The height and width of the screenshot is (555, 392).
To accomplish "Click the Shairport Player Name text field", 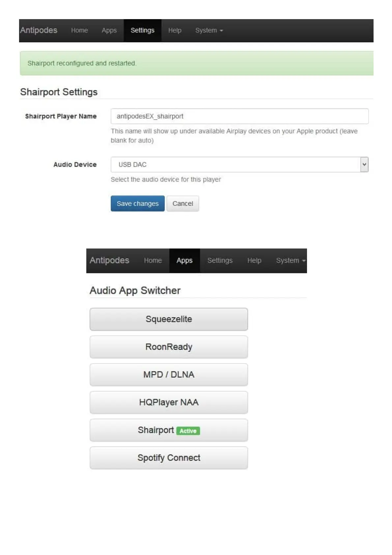I will pos(239,116).
